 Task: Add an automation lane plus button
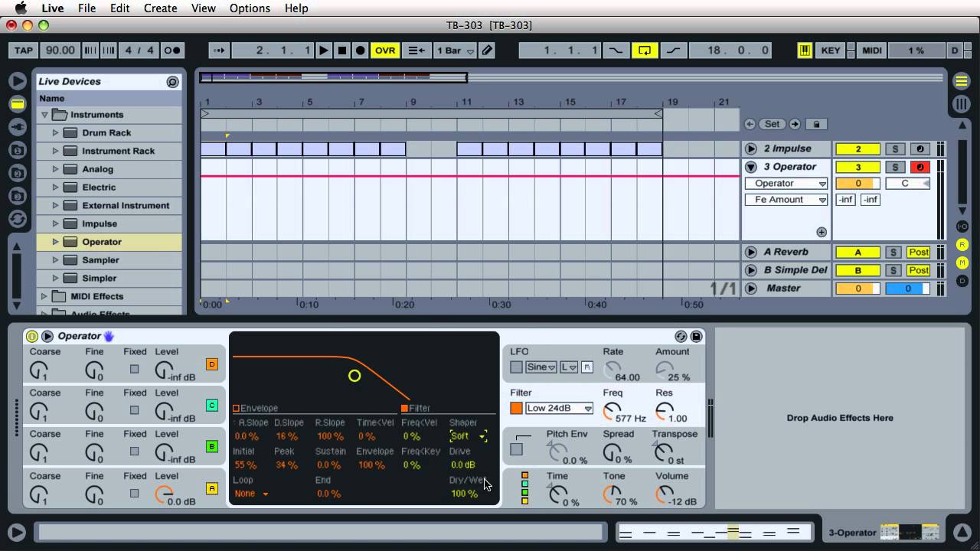822,232
